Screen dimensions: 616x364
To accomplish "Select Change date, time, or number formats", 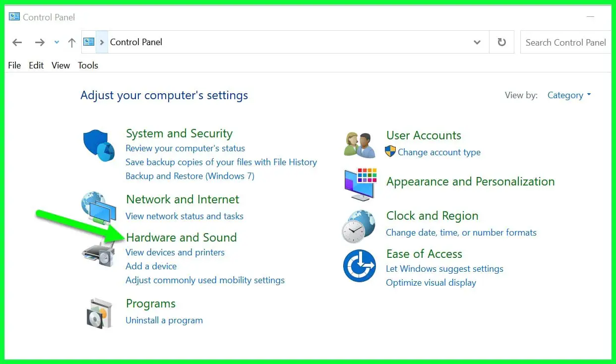I will tap(461, 233).
